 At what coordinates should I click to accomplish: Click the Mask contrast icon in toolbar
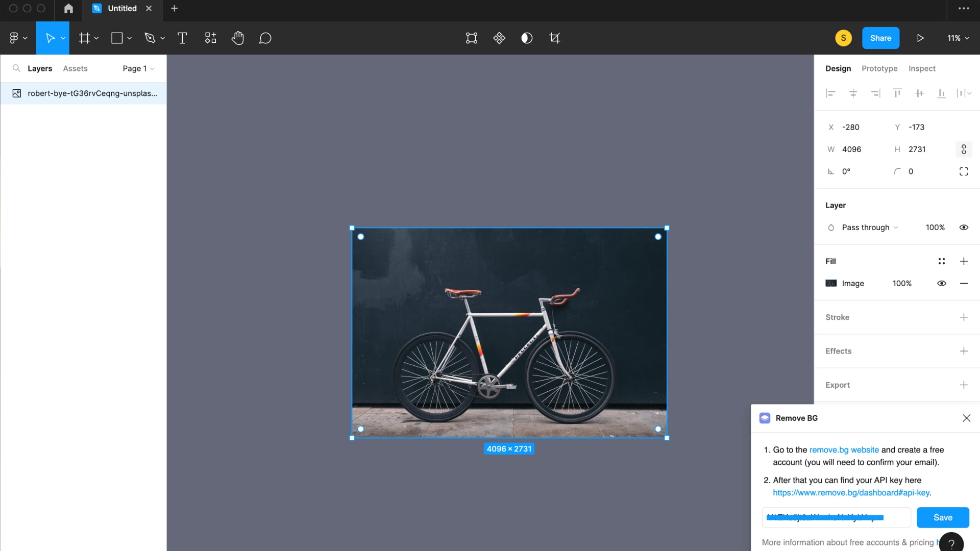[527, 38]
